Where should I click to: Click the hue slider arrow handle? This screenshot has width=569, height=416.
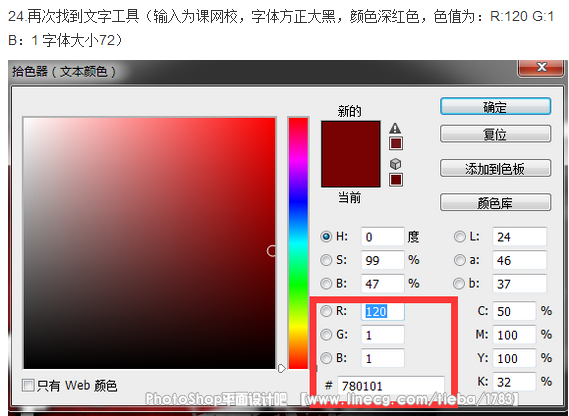282,368
